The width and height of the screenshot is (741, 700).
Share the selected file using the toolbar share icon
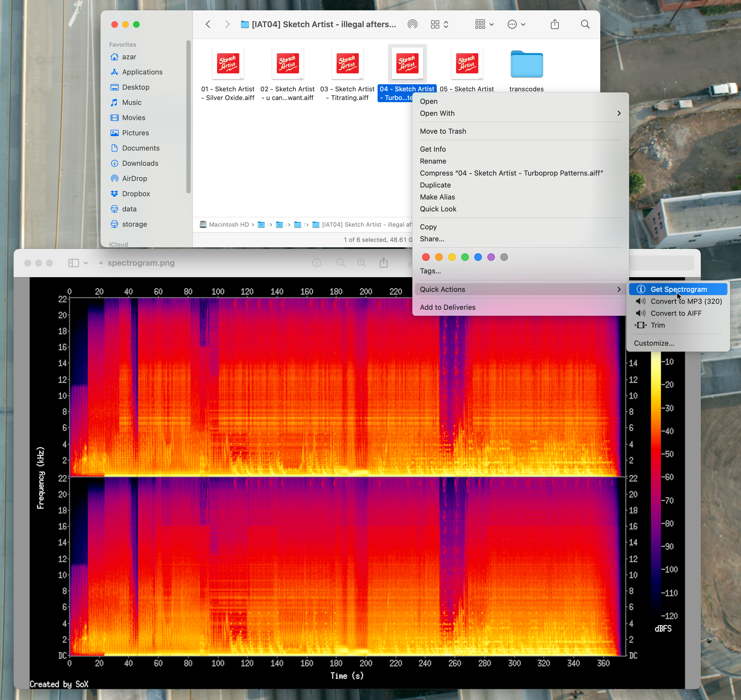coord(555,24)
